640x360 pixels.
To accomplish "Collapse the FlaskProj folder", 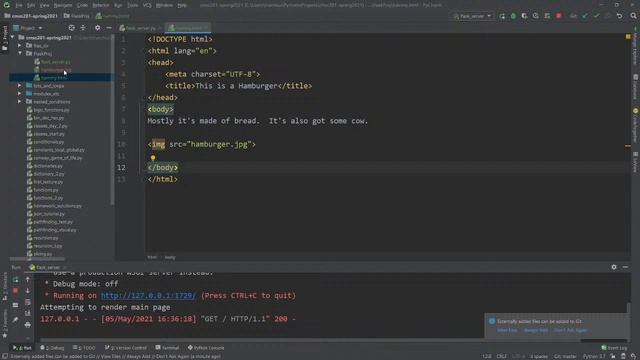I will pyautogui.click(x=20, y=53).
